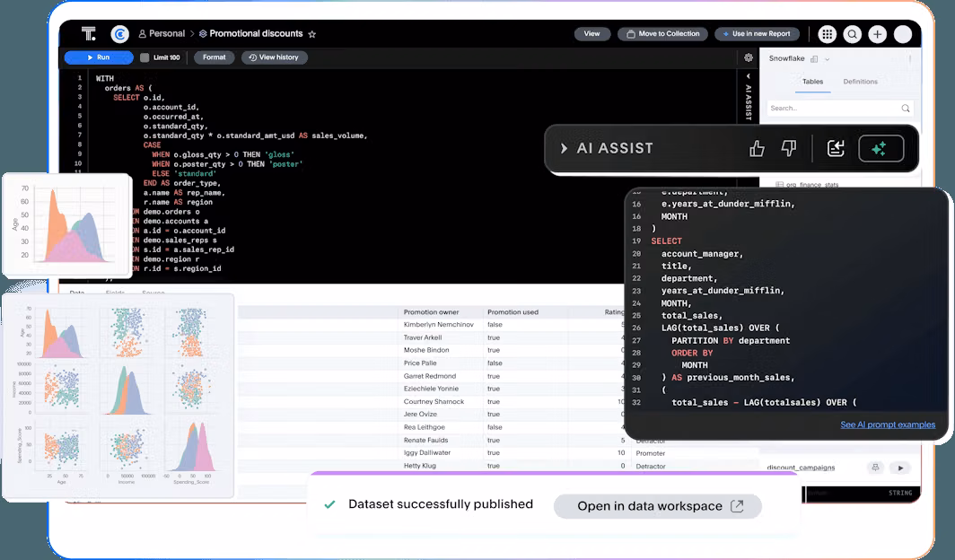Click the plus icon in top bar
The width and height of the screenshot is (955, 560).
877,34
